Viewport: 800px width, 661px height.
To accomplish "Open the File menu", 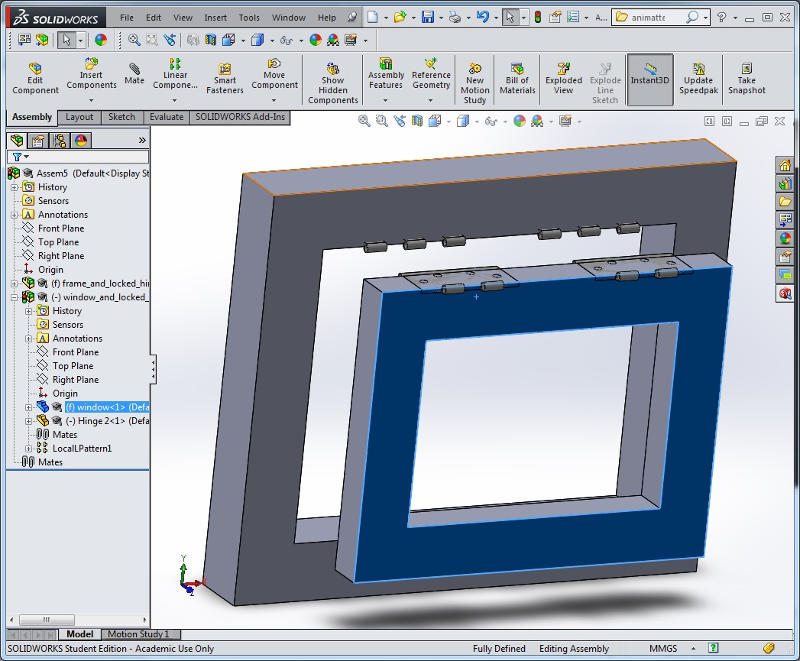I will click(x=127, y=17).
